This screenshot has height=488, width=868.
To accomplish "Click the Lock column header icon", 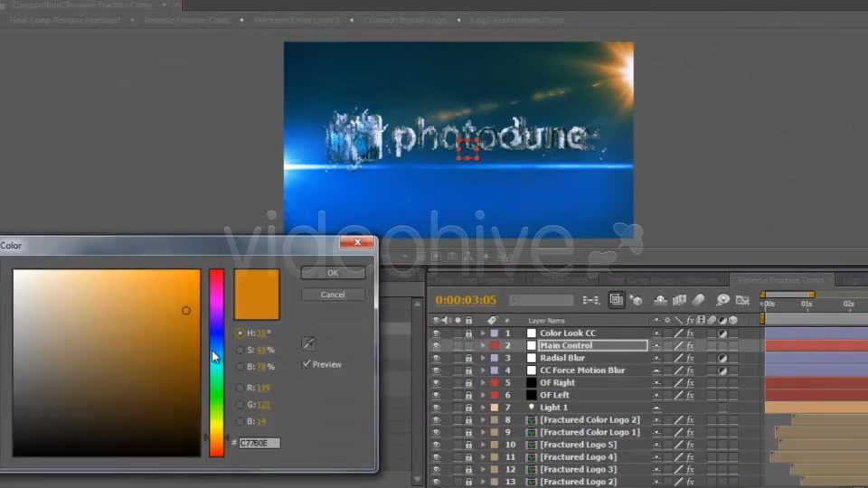I will click(469, 320).
